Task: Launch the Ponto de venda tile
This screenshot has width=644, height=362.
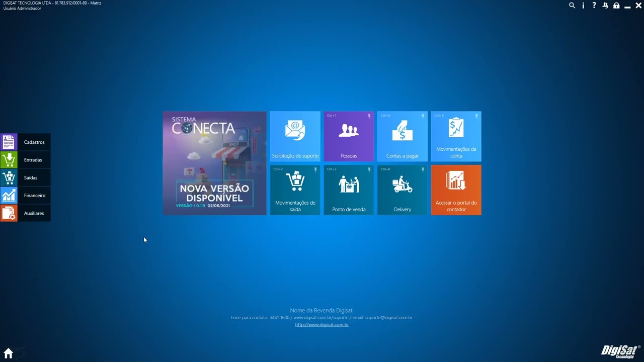Action: (x=349, y=190)
